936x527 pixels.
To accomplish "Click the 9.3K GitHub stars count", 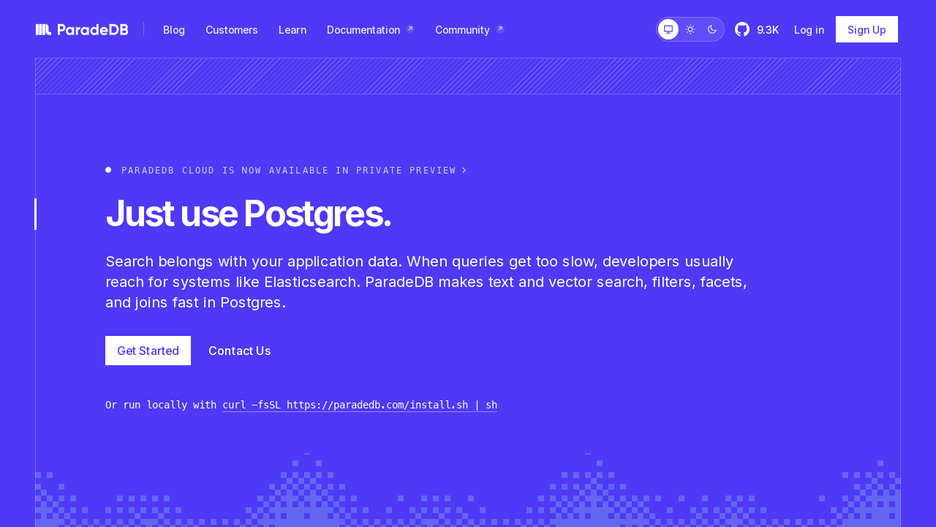I will pos(768,30).
